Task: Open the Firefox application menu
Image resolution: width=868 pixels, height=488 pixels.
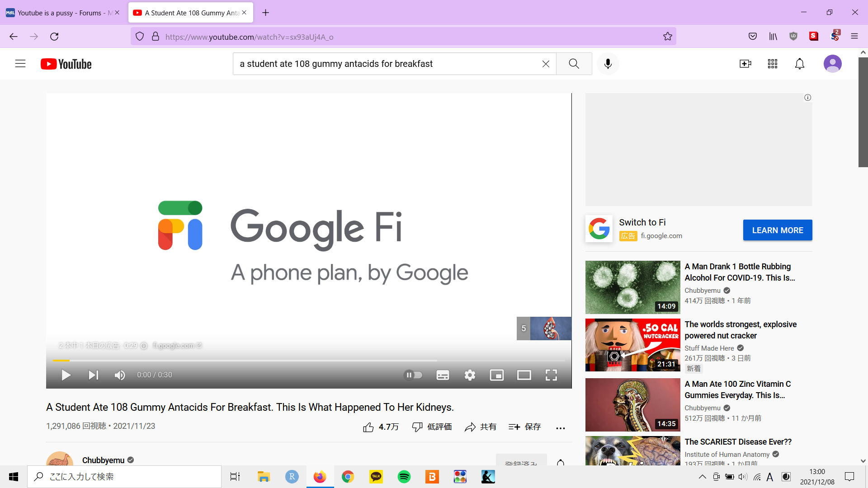Action: point(854,37)
